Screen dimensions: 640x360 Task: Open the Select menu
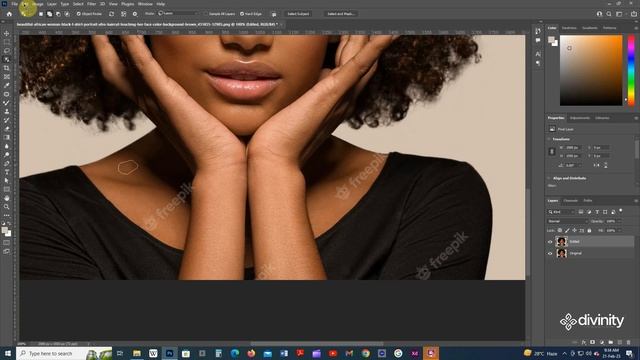pos(78,4)
